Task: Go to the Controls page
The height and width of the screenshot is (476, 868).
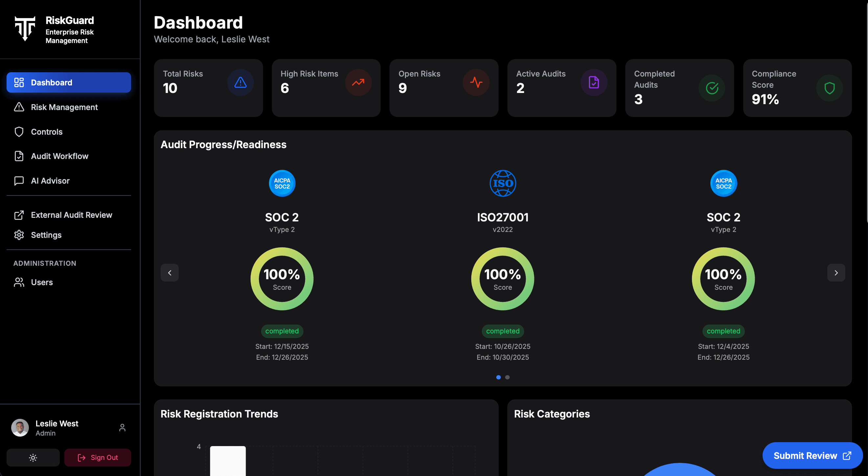Action: pos(69,132)
